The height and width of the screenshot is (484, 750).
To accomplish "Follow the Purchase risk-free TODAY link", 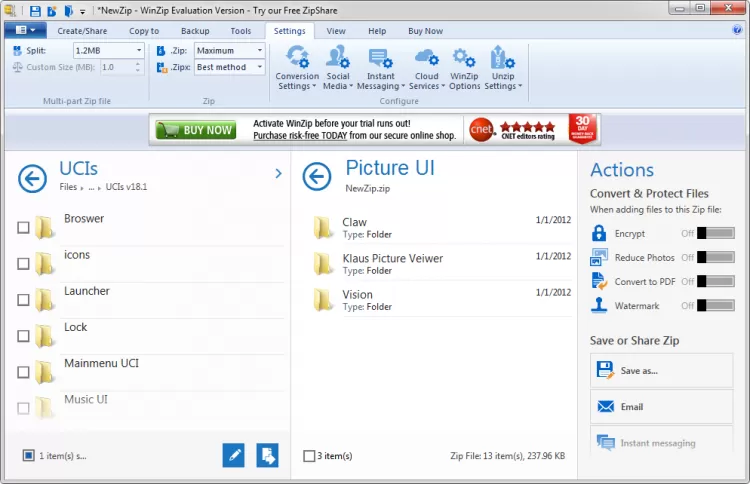I will pyautogui.click(x=300, y=136).
